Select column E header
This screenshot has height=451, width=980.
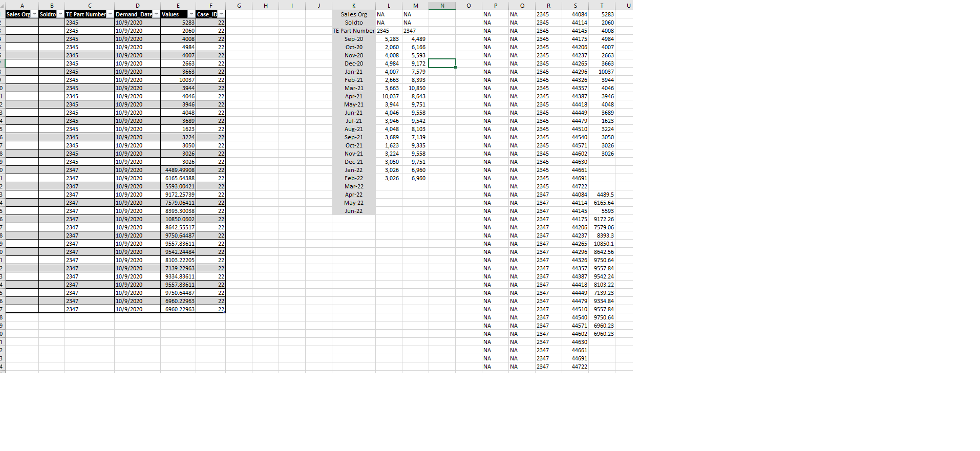point(178,6)
